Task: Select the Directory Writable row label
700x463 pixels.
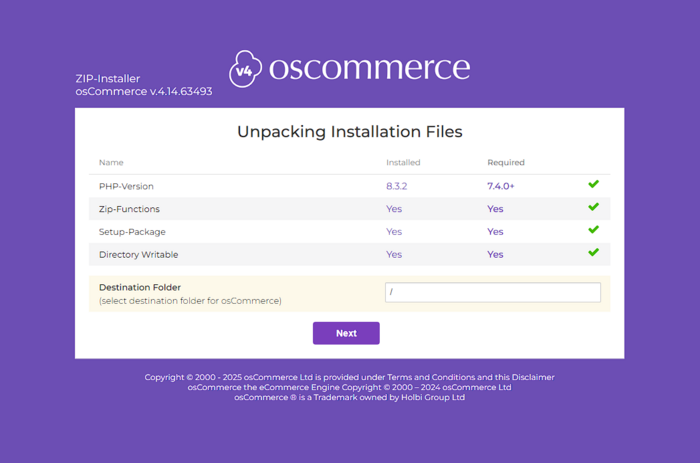Action: coord(138,254)
